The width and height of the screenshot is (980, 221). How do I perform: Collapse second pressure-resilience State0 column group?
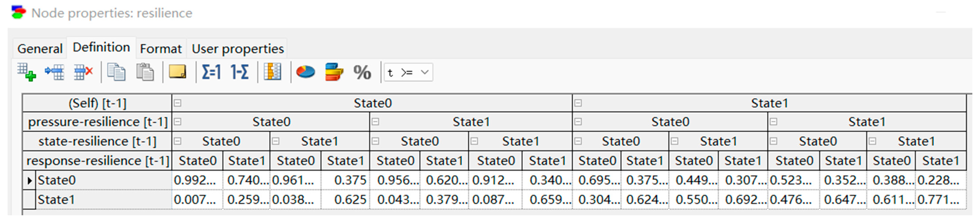578,121
